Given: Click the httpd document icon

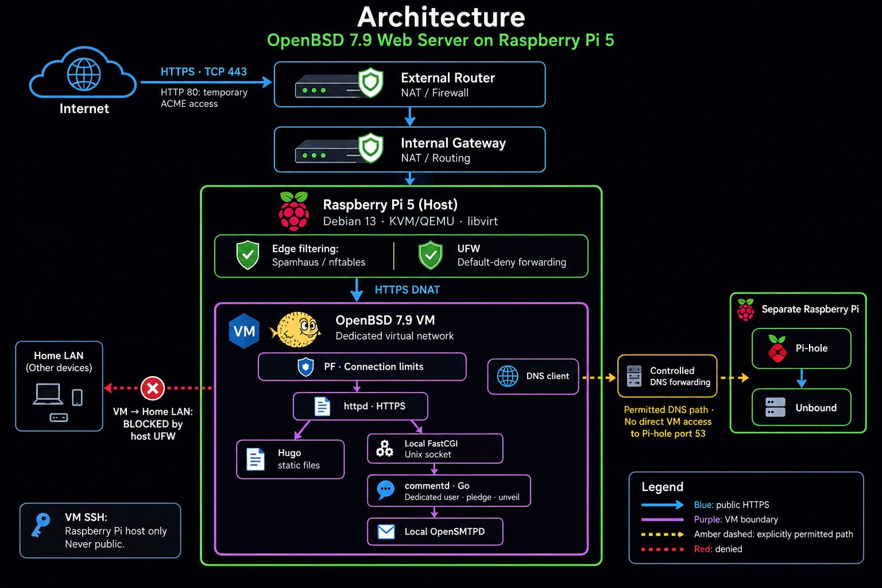Looking at the screenshot, I should (x=322, y=407).
